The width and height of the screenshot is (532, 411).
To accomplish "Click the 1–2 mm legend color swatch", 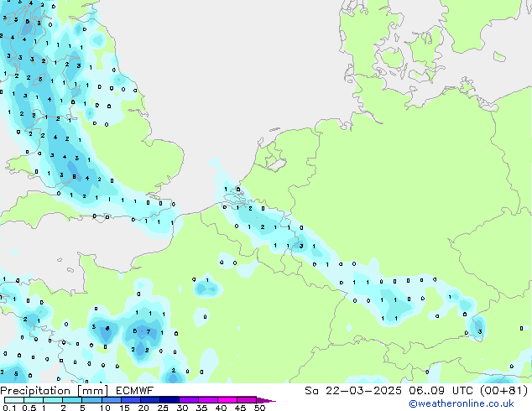I will click(x=53, y=400).
